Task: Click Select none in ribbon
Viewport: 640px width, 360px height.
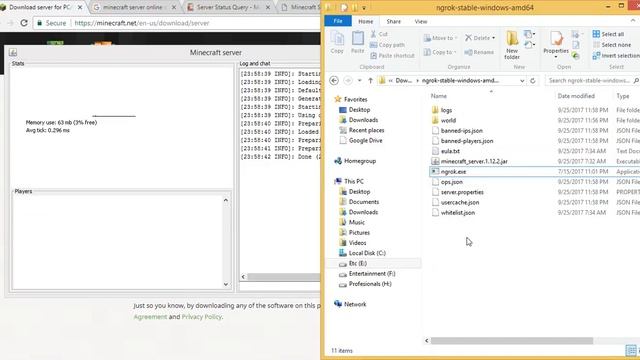Action: 612,45
